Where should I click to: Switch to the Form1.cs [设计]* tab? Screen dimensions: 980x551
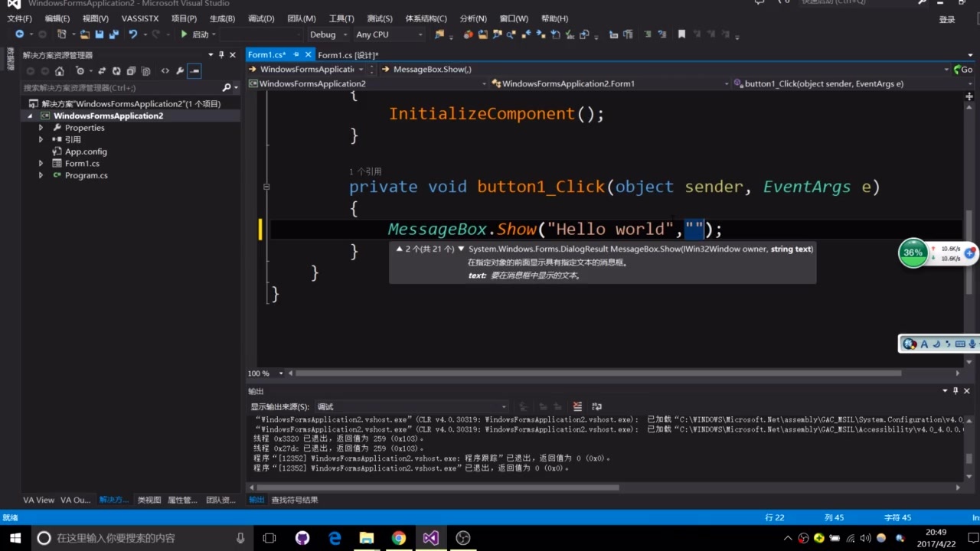[348, 54]
